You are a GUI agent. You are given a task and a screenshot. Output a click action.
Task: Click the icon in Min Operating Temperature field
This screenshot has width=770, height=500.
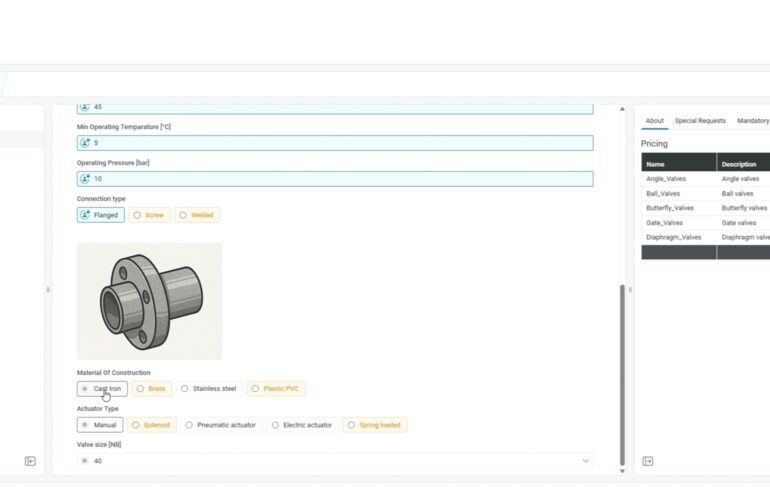coord(85,143)
